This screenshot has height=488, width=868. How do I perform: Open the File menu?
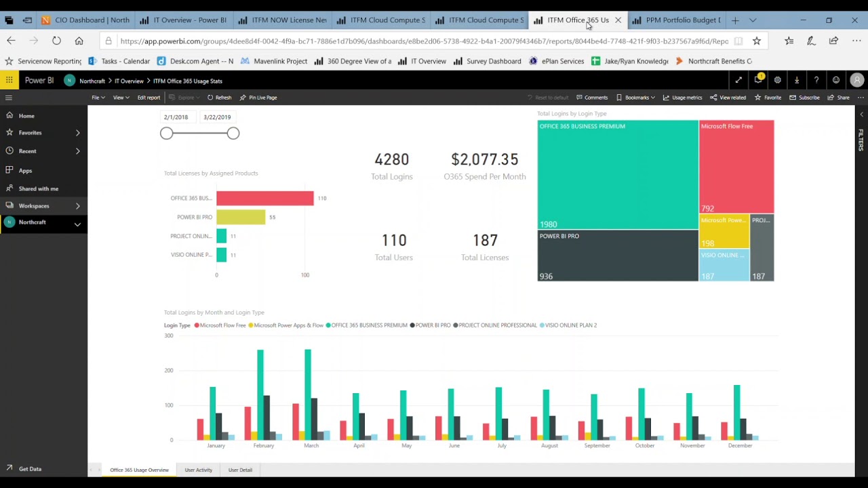pyautogui.click(x=98, y=98)
